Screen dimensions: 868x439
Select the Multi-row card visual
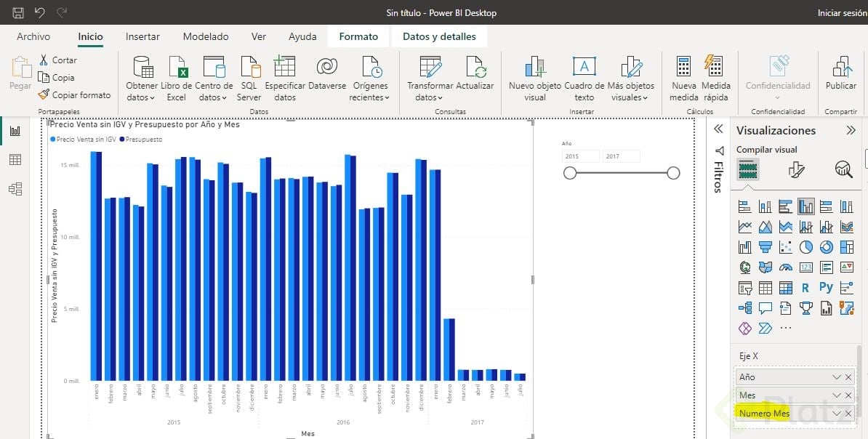826,267
